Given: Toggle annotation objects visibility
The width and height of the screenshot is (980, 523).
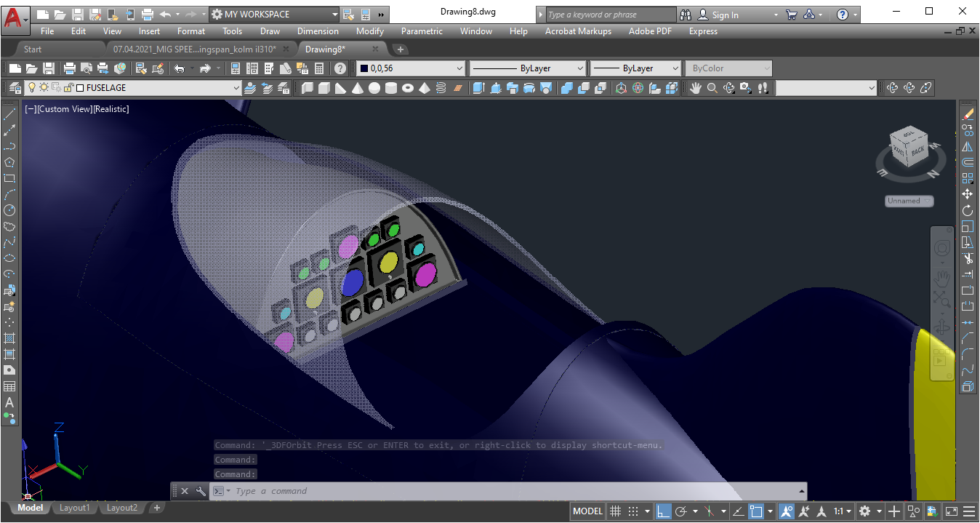Looking at the screenshot, I should [787, 511].
